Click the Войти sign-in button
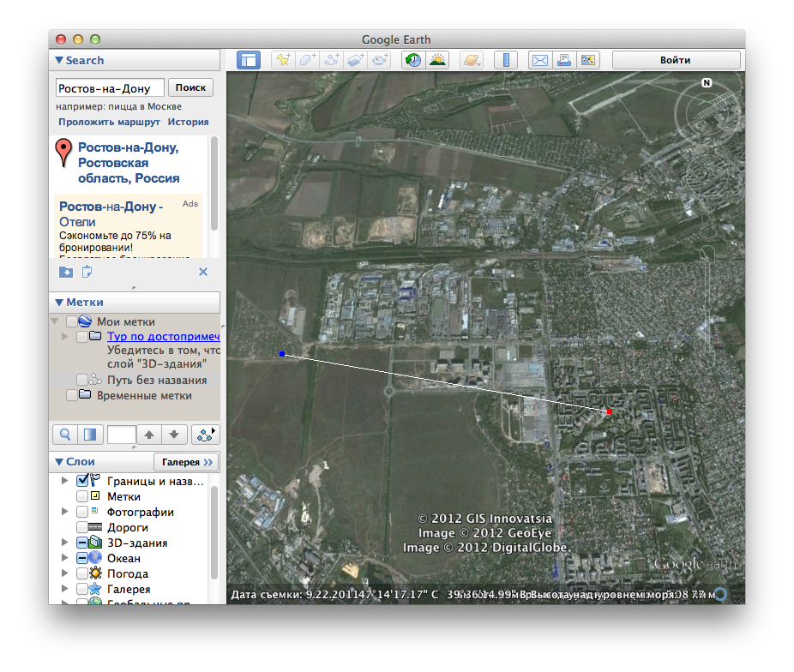This screenshot has height=672, width=794. [676, 60]
